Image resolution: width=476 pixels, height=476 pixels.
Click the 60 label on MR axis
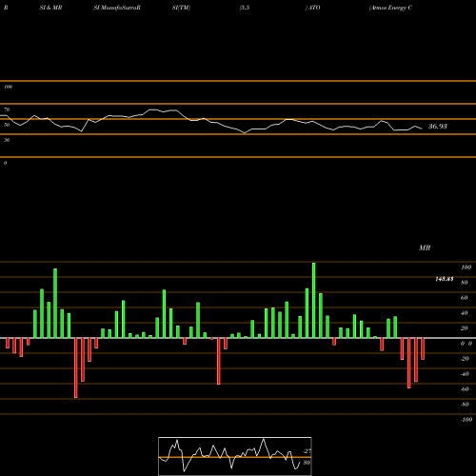tap(464, 298)
